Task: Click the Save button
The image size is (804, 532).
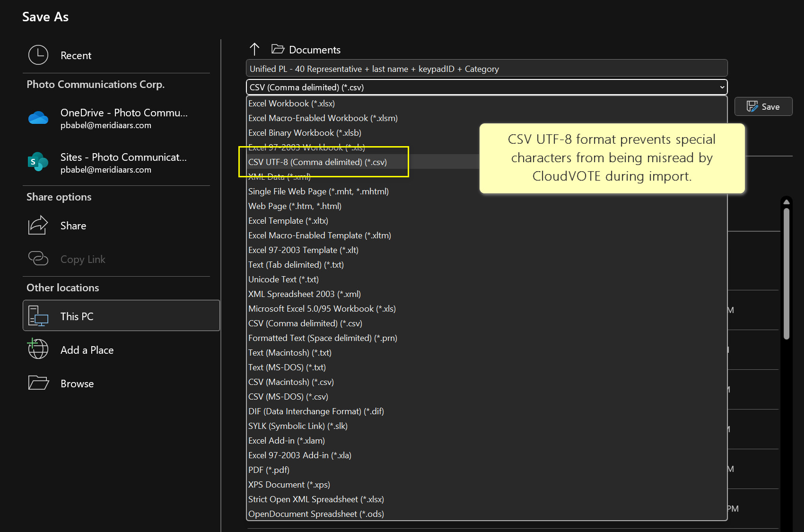Action: click(763, 106)
